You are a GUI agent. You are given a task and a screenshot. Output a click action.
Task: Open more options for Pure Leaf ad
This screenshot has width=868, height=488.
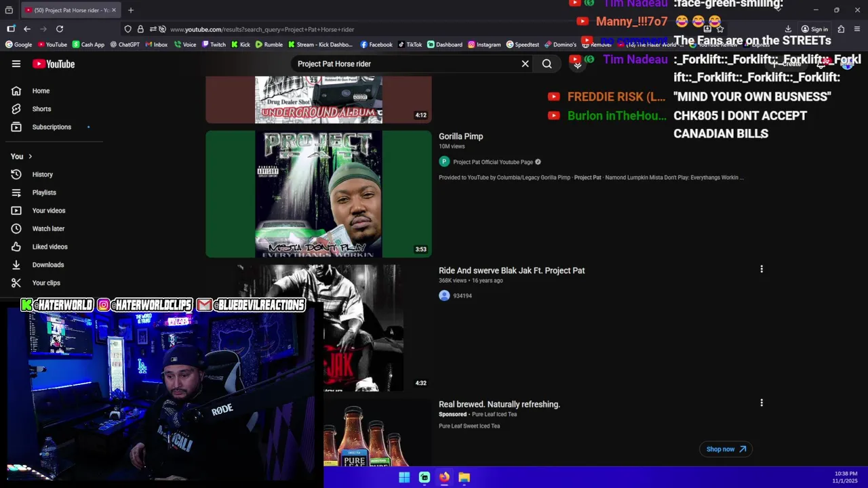pos(762,403)
